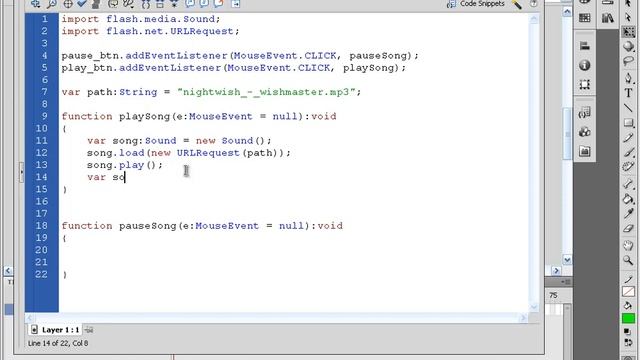The height and width of the screenshot is (360, 640).
Task: Open the Debug options icon
Action: (x=128, y=4)
